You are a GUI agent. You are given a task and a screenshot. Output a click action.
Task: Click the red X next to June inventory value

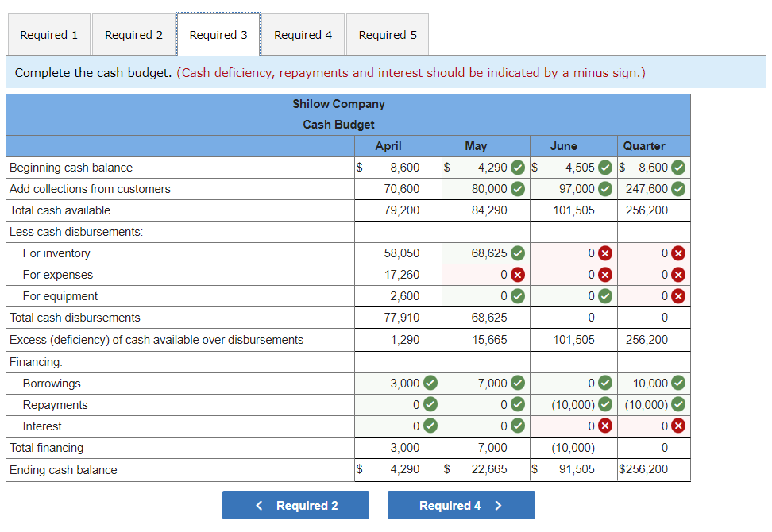(604, 253)
